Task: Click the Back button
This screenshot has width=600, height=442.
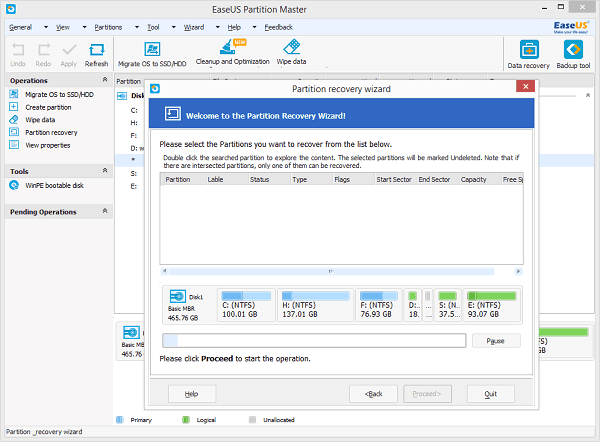Action: (x=373, y=394)
